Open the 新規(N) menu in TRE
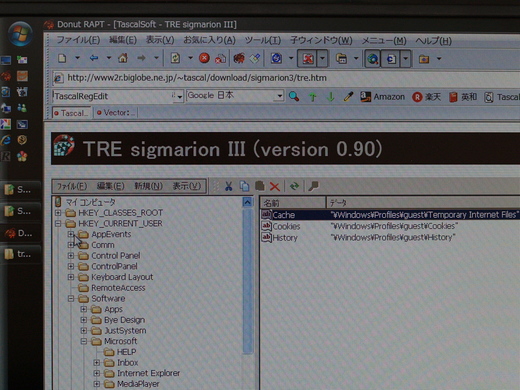The image size is (520, 390). (148, 186)
